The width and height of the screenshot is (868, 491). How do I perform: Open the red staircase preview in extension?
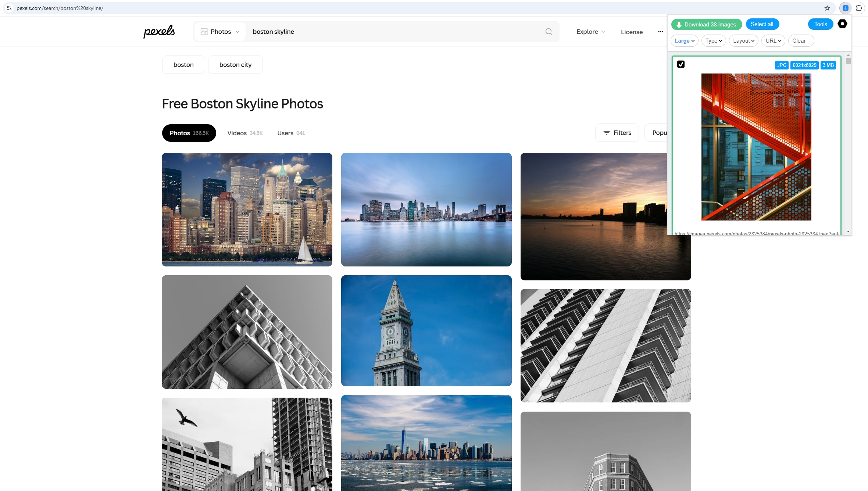tap(756, 147)
